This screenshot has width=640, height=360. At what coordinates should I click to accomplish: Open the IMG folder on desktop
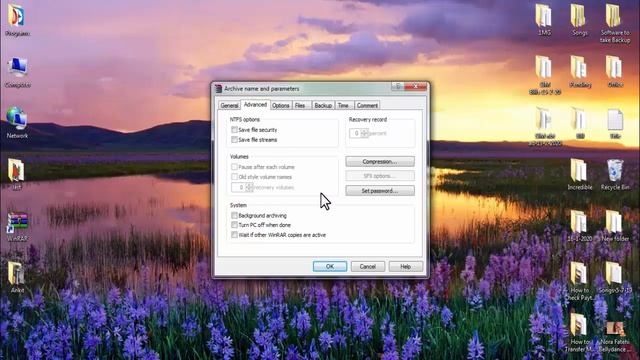tap(544, 19)
